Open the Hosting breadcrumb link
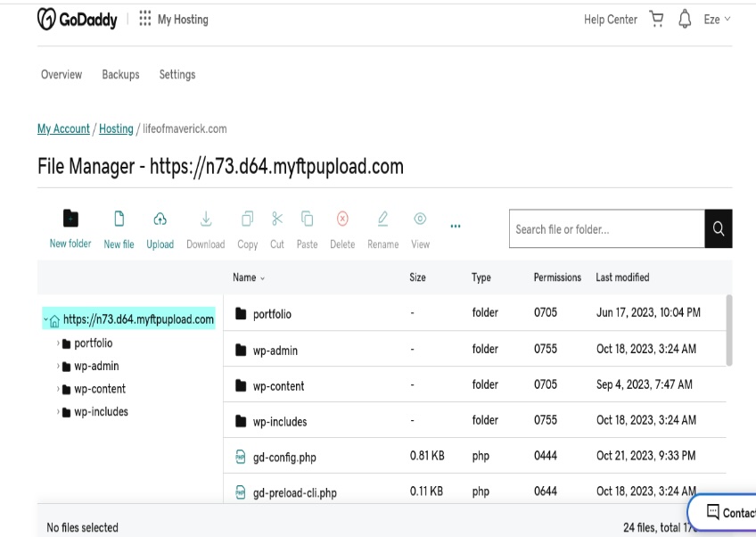 point(116,128)
